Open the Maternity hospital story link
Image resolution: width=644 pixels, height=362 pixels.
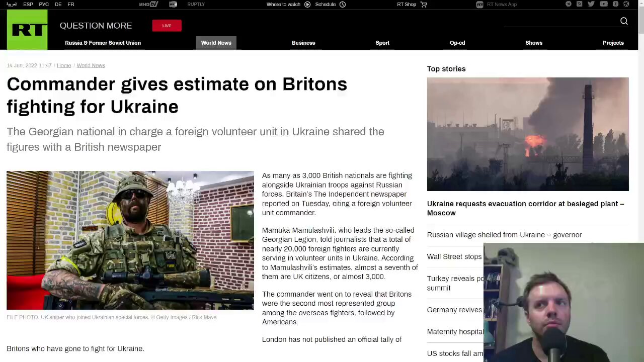(455, 331)
